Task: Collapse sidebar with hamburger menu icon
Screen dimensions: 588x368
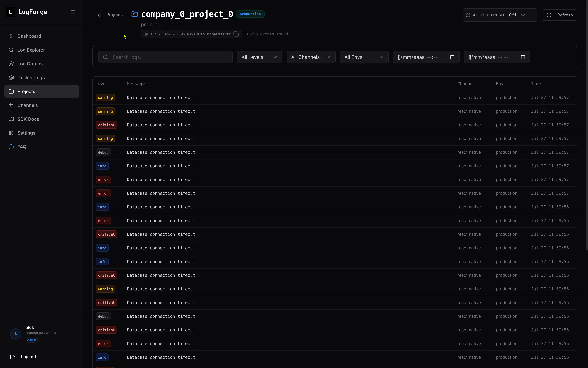Action: (x=73, y=12)
